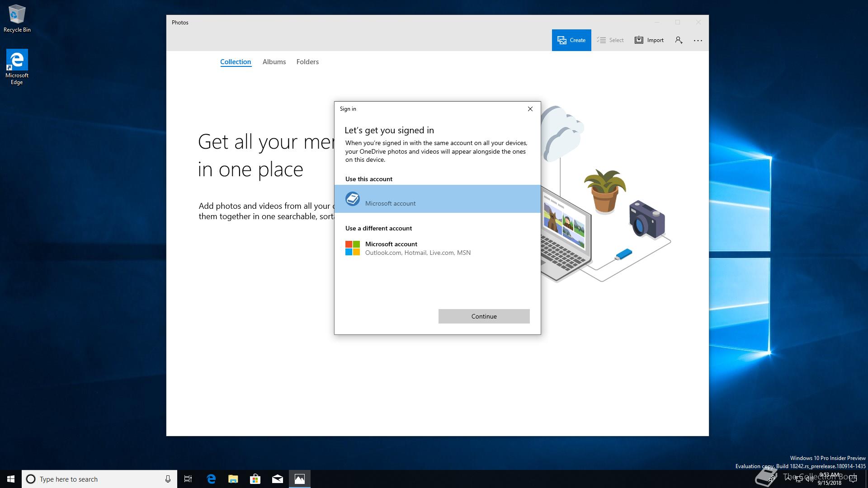Click the Photos app taskbar icon
Viewport: 868px width, 488px height.
(x=299, y=479)
